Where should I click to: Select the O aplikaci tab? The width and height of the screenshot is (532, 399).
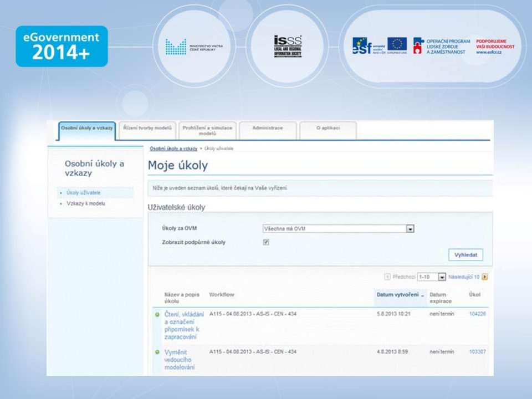click(x=328, y=131)
